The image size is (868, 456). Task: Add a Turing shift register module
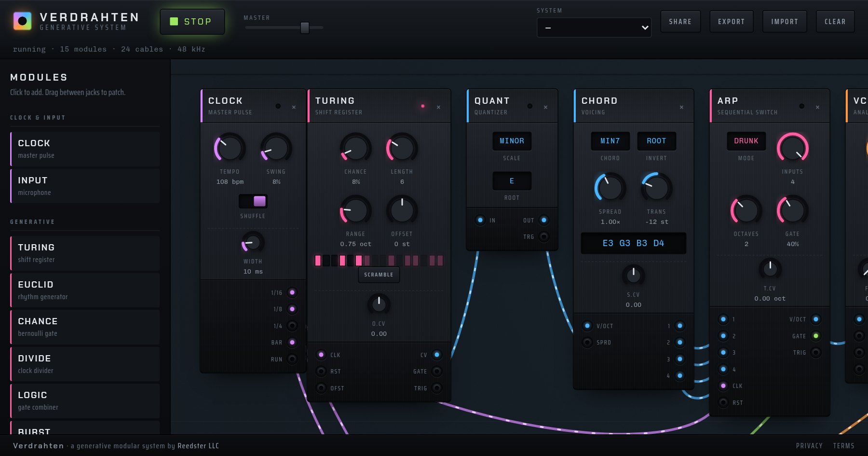[85, 253]
